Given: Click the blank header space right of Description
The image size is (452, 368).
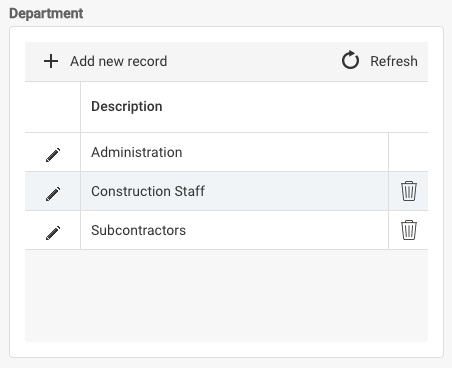Looking at the screenshot, I should click(x=295, y=107).
